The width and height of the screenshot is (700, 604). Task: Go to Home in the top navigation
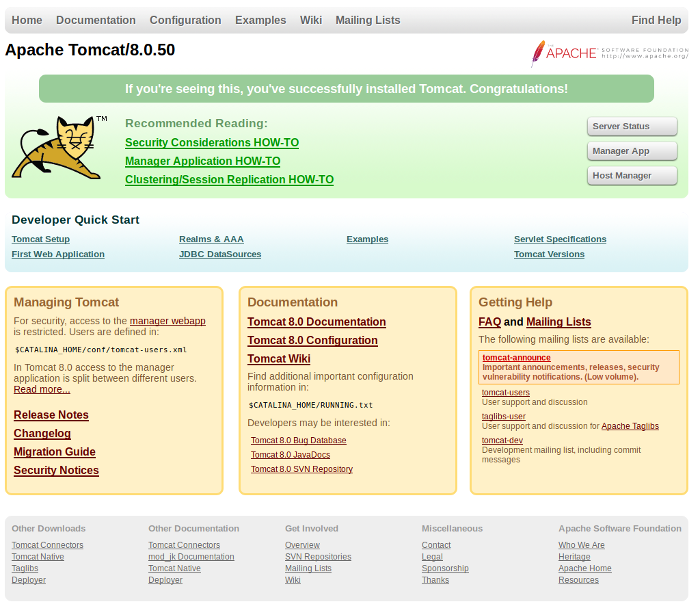pos(27,20)
